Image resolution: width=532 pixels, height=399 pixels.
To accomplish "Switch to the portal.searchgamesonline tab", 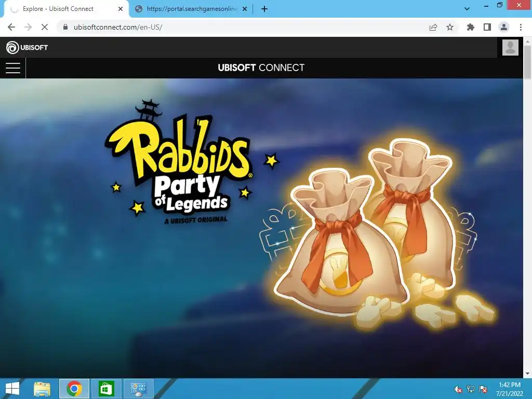I will tap(192, 9).
